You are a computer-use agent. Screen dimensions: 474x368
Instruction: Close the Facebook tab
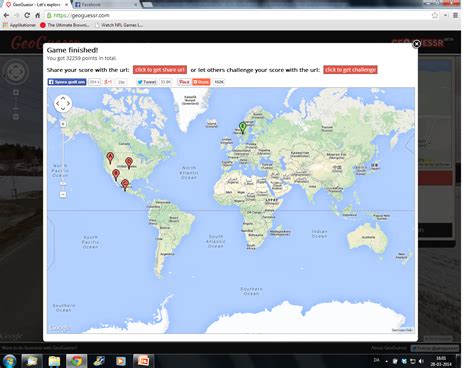pos(136,5)
